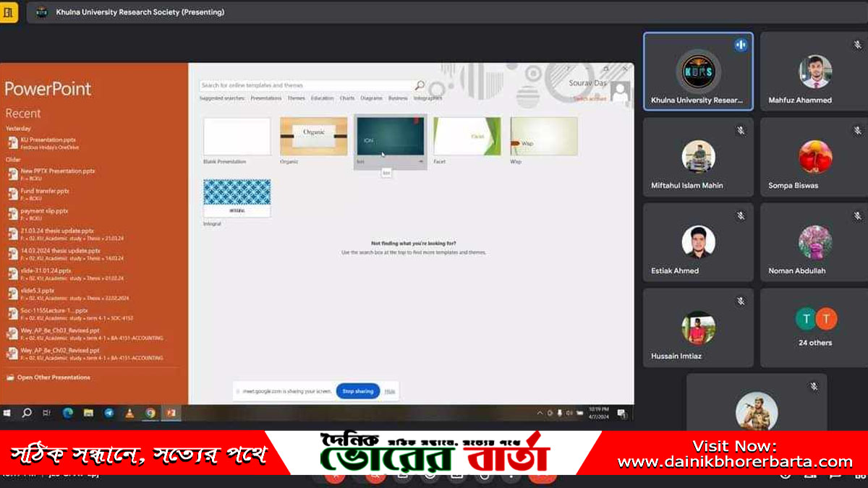This screenshot has height=488, width=868.
Task: Open the 24 others participant tile
Action: tap(815, 328)
